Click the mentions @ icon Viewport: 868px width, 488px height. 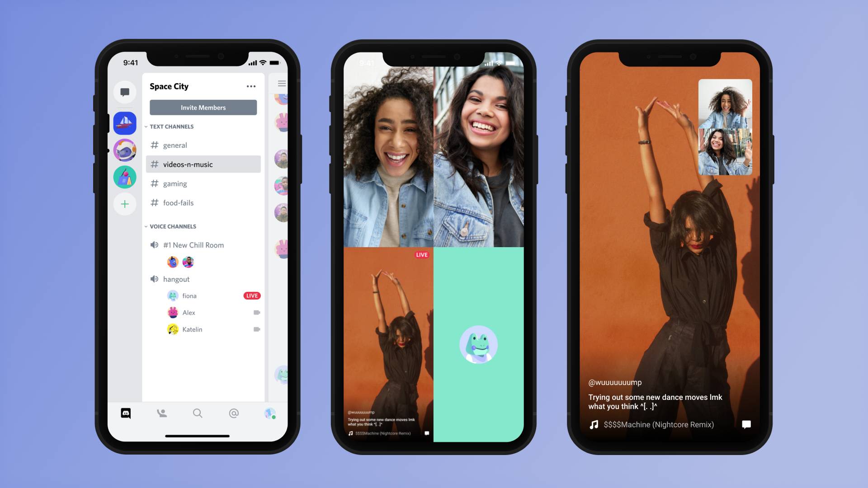click(234, 413)
